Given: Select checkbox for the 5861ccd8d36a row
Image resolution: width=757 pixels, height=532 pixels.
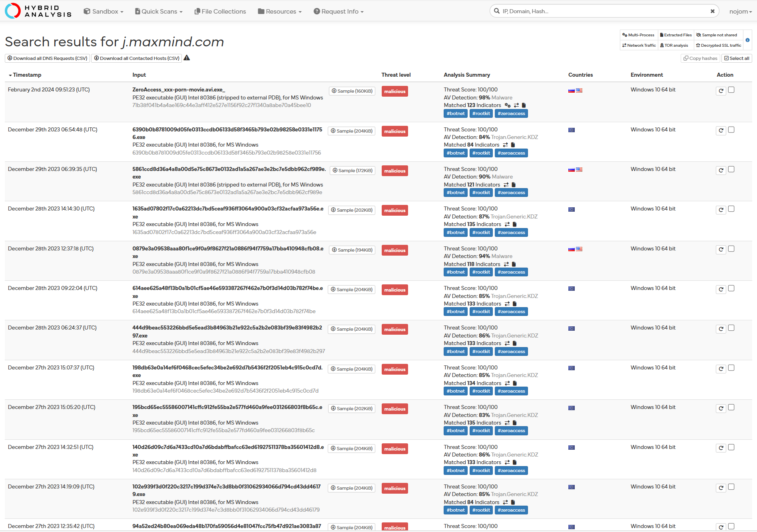Looking at the screenshot, I should (731, 169).
